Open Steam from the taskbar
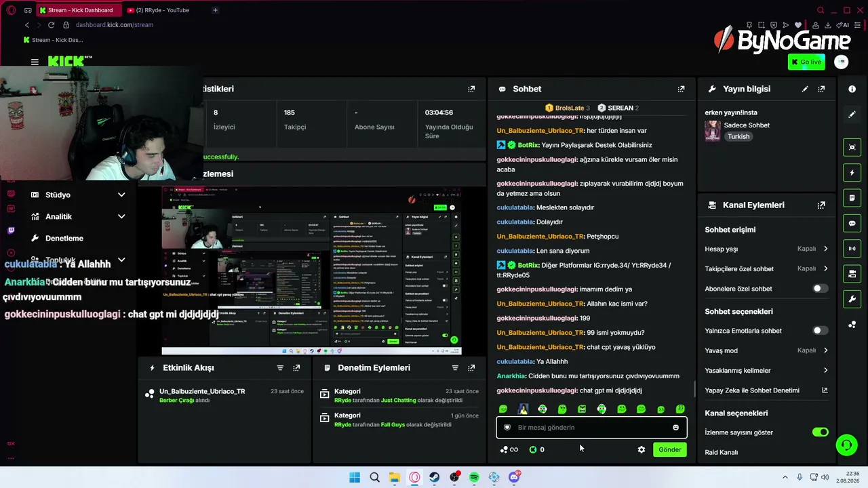Viewport: 868px width, 488px height. [434, 477]
